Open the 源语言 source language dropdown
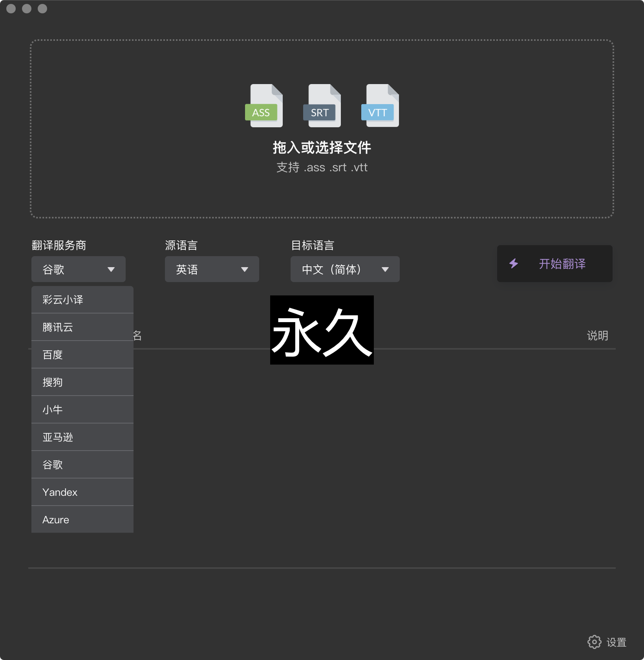This screenshot has height=660, width=644. pyautogui.click(x=212, y=269)
